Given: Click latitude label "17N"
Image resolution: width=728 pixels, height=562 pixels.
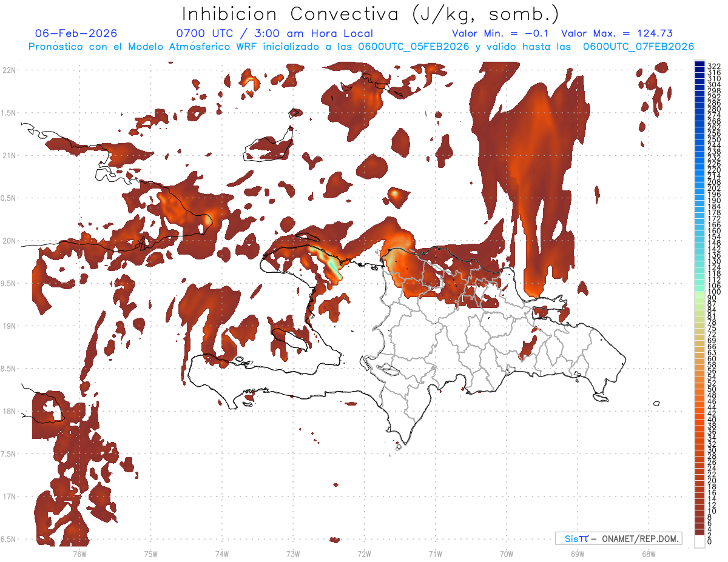Looking at the screenshot, I should pyautogui.click(x=9, y=497).
